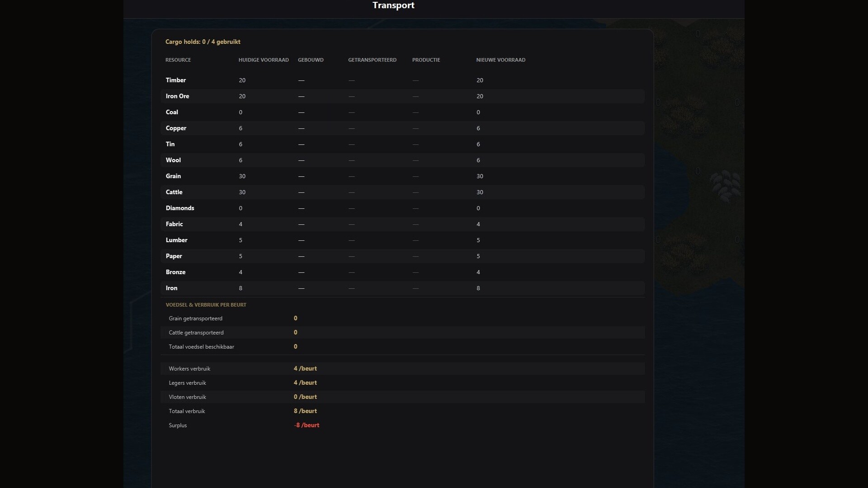Click the Huidige Voorraad column header
Screen dimensions: 868x488
[264, 60]
